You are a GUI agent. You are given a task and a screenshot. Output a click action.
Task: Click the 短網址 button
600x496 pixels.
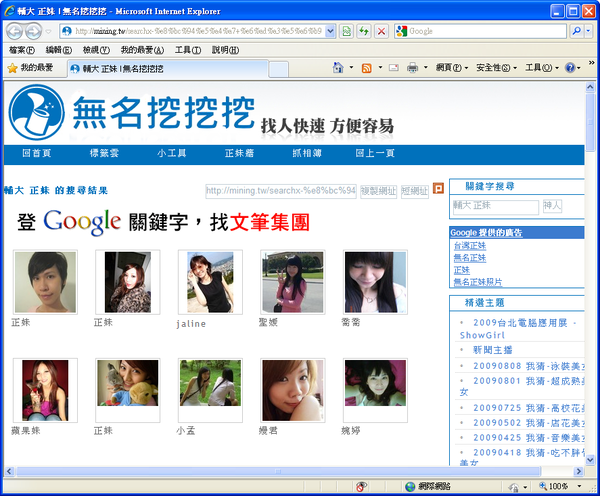point(415,191)
